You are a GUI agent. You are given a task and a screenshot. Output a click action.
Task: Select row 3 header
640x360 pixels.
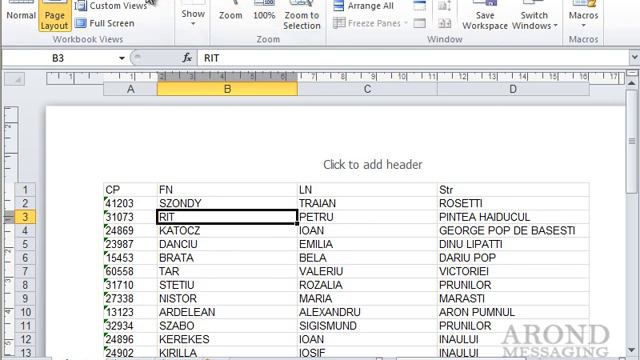coord(25,217)
